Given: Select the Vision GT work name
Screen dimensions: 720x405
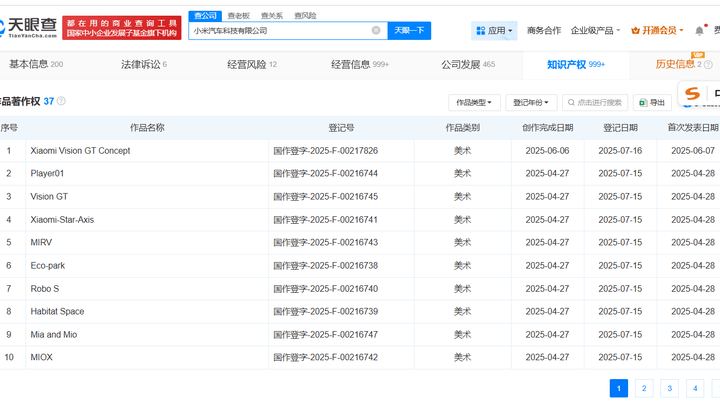Looking at the screenshot, I should coord(49,197).
